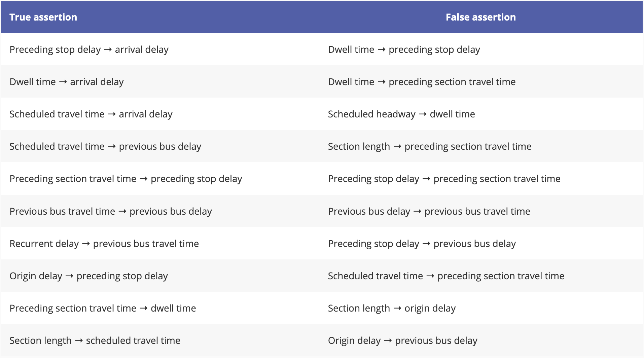
Task: Select 'Previous bus travel time → previous bus delay'
Action: tap(111, 211)
